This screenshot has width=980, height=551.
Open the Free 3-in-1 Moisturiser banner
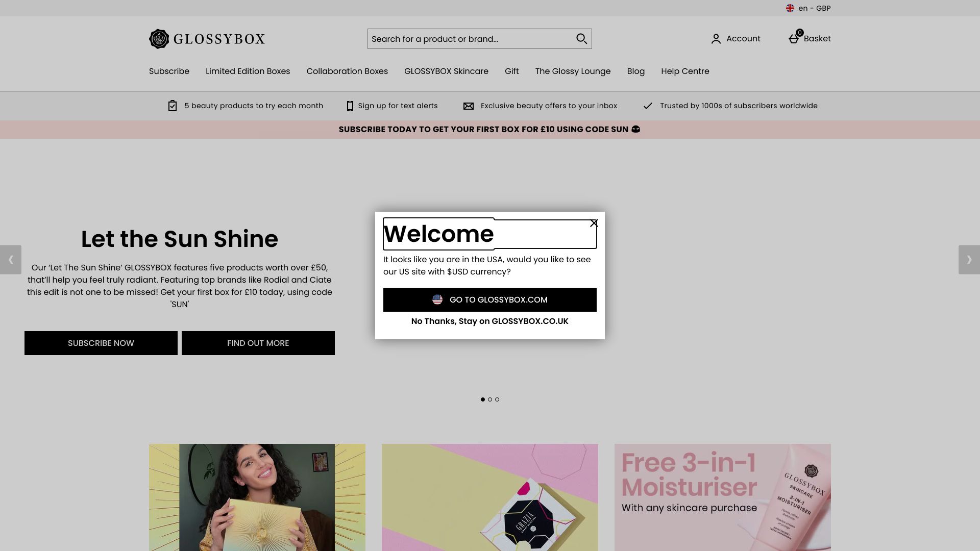(x=723, y=497)
